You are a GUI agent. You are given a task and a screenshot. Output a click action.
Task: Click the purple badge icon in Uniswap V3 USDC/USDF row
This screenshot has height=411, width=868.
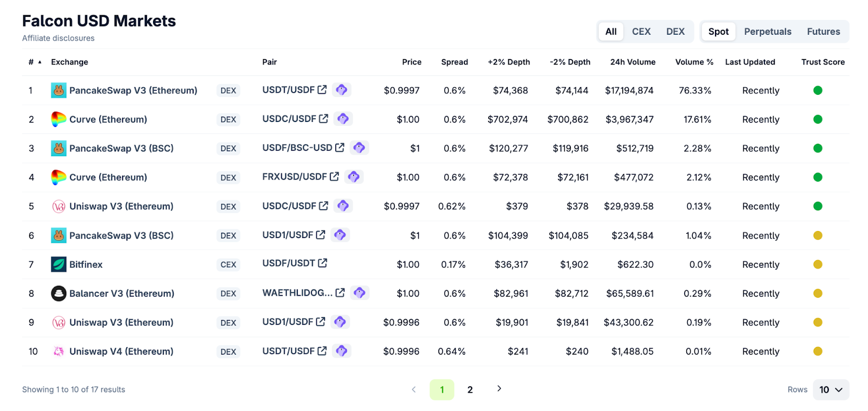(343, 206)
